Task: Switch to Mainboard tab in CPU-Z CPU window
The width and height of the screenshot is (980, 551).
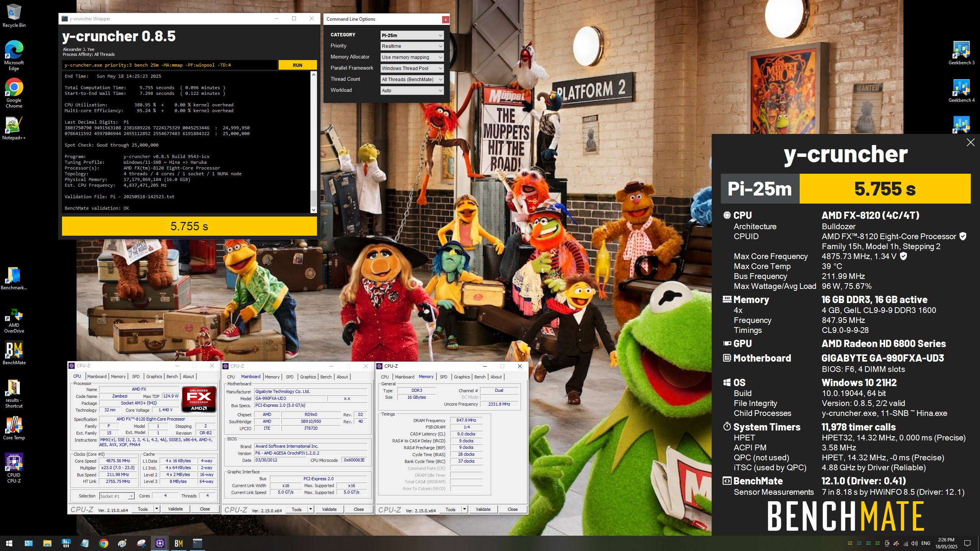Action: pyautogui.click(x=97, y=377)
